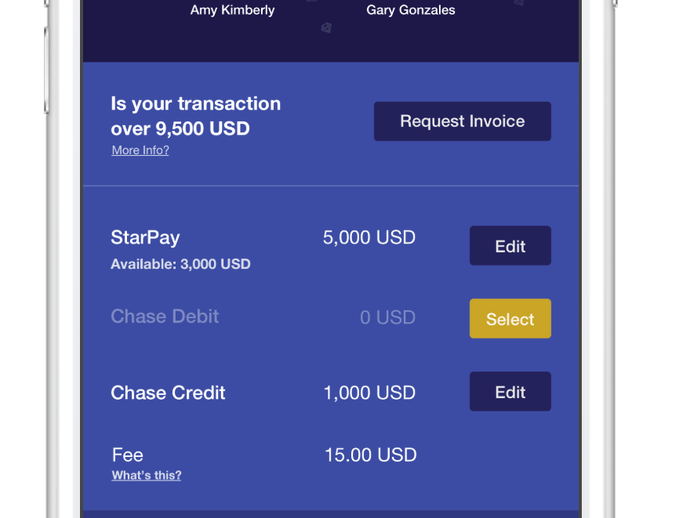Select Chase Debit as payment source
Image resolution: width=690 pixels, height=518 pixels.
510,319
